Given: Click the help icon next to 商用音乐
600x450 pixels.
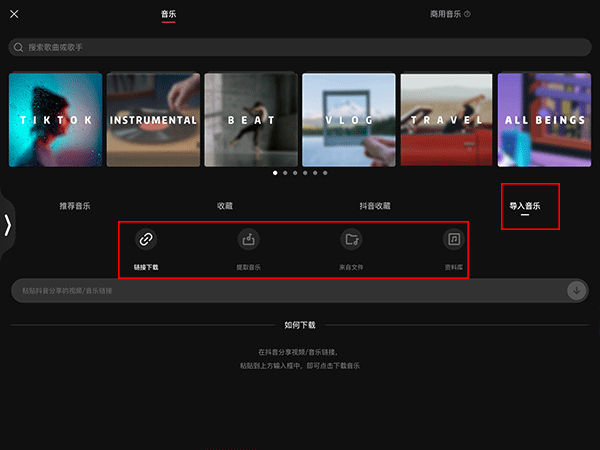Looking at the screenshot, I should [467, 14].
